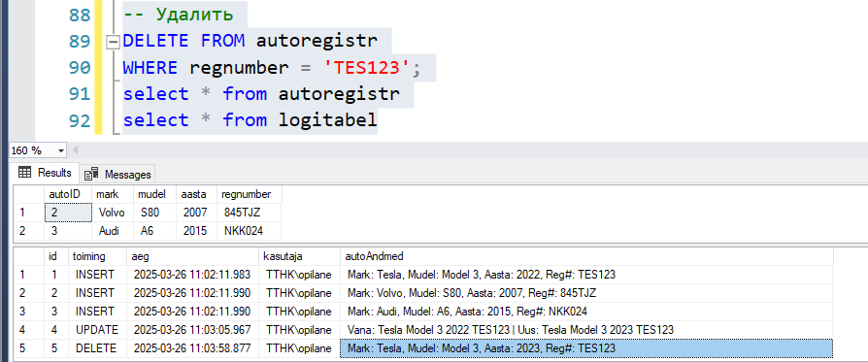Select the UPDATE cell in logitabel results

click(97, 330)
